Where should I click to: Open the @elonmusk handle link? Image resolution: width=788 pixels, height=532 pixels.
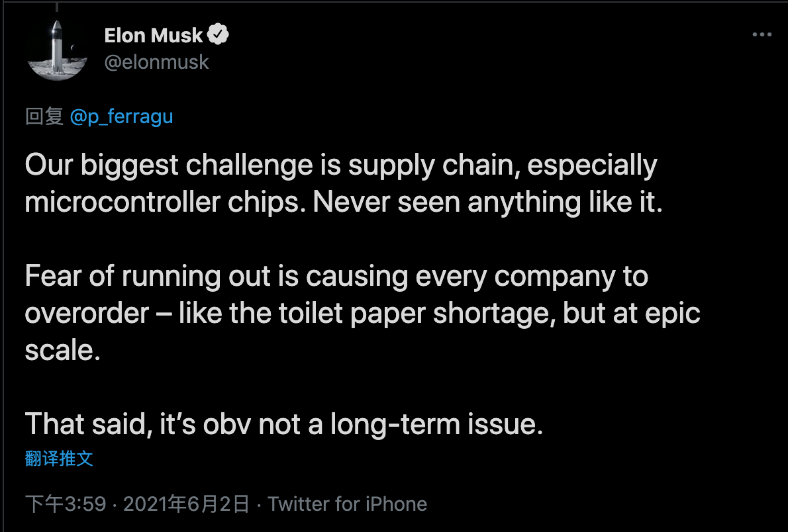click(156, 62)
